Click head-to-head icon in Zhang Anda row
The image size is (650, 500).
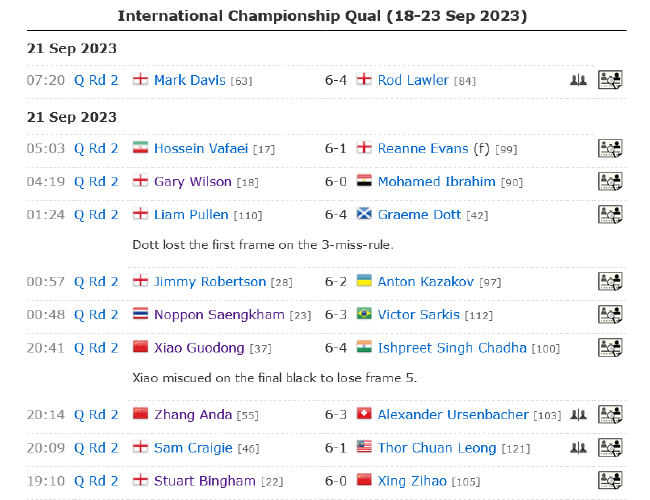click(x=578, y=414)
